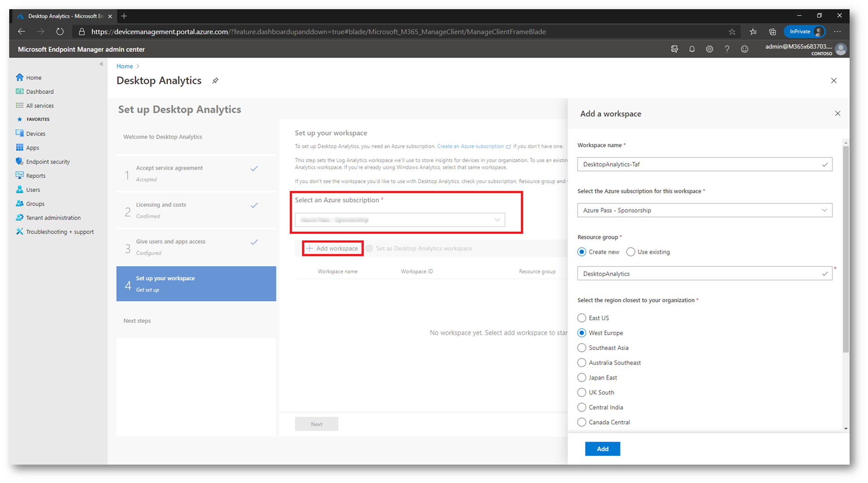
Task: Sort by Workspace name column header
Action: coord(337,271)
